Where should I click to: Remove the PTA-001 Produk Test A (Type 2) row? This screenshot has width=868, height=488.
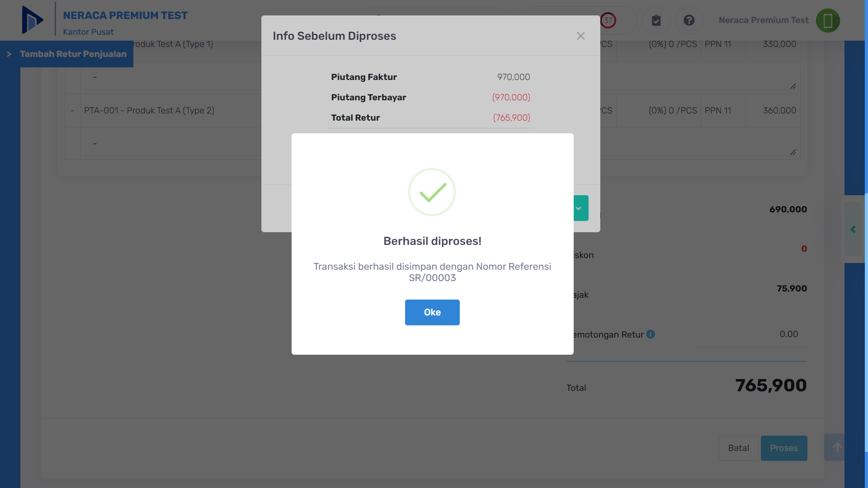tap(72, 111)
